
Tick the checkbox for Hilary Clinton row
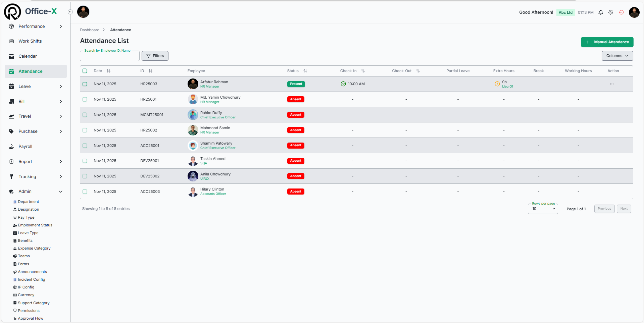point(85,192)
